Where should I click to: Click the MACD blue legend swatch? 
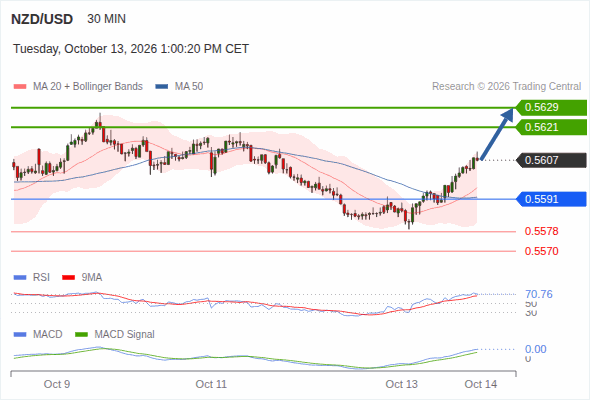coord(20,335)
